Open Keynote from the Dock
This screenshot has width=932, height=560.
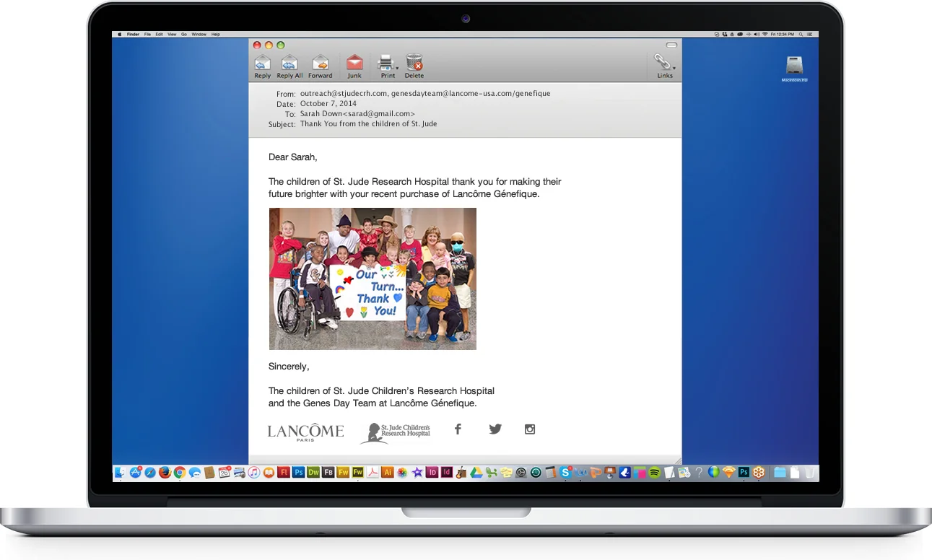(x=610, y=472)
